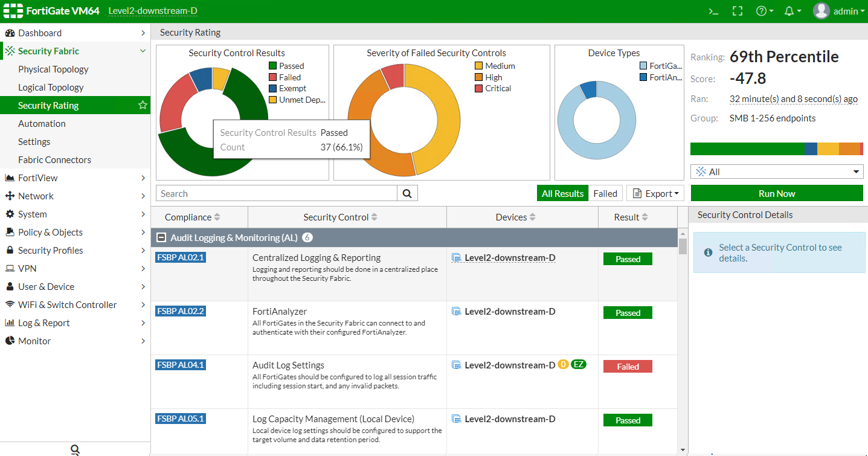Click the search magnifier button
This screenshot has width=868, height=456.
tap(407, 193)
